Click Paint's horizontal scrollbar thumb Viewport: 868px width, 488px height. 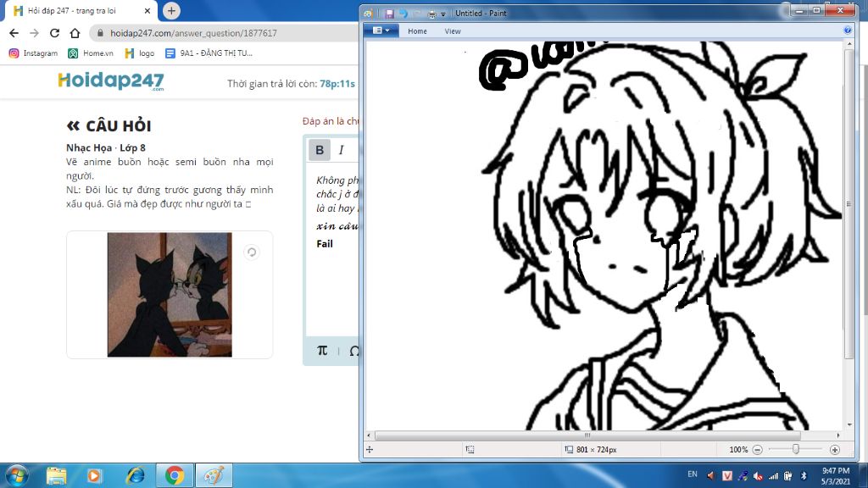coord(587,435)
